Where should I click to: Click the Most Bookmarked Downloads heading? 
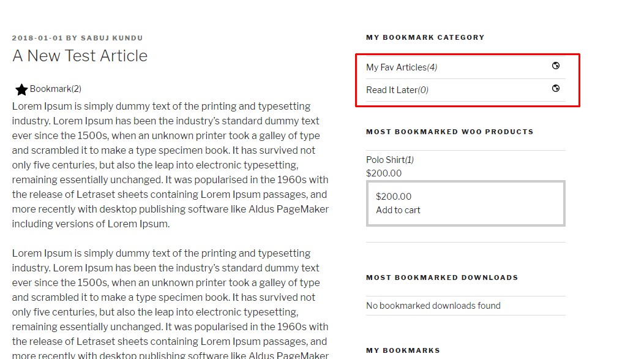point(442,278)
